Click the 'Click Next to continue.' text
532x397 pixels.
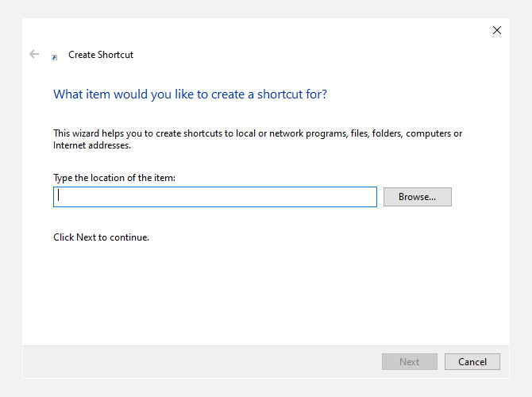(x=101, y=237)
